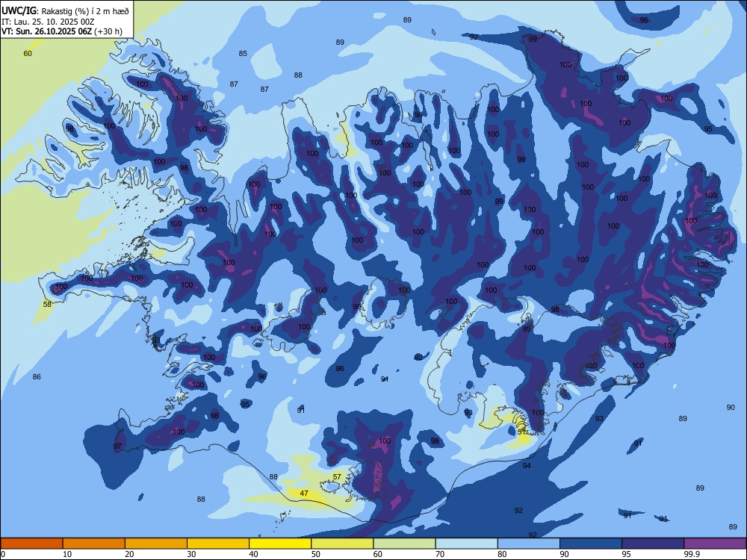Click the legend tick label '70'

tap(440, 554)
